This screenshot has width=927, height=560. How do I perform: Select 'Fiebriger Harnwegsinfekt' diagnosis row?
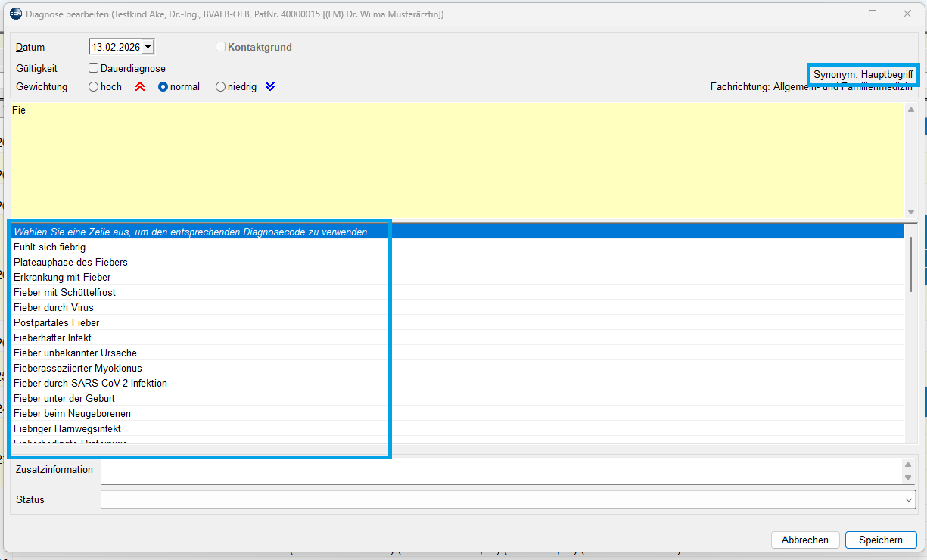[x=67, y=428]
